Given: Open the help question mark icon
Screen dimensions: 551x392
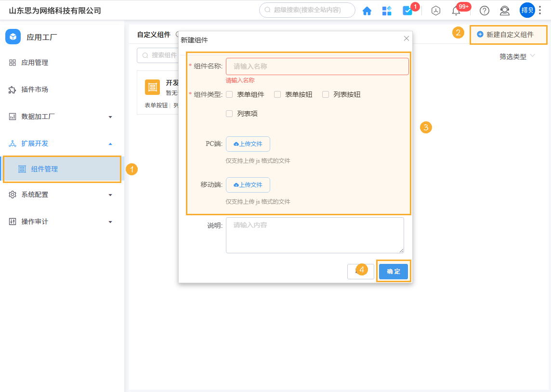Looking at the screenshot, I should click(484, 10).
